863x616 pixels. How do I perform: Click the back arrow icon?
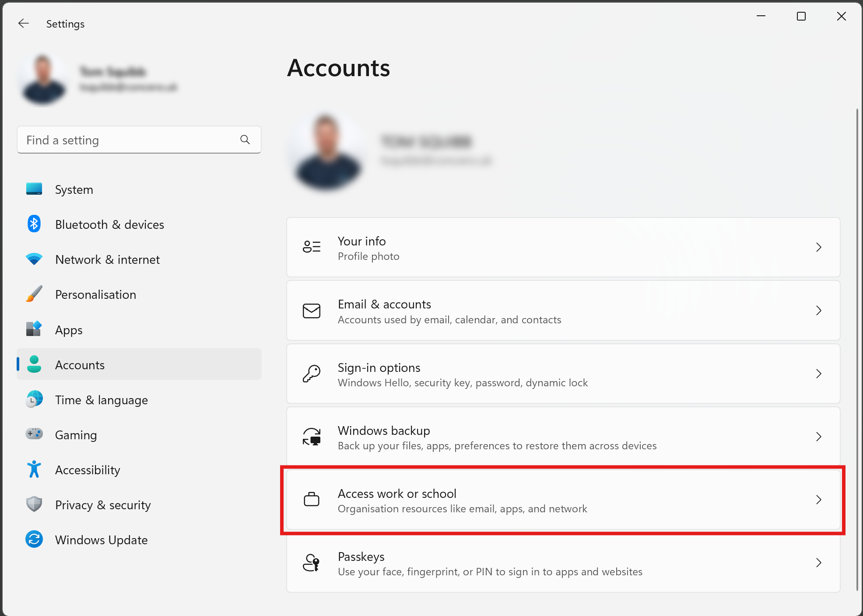click(24, 24)
